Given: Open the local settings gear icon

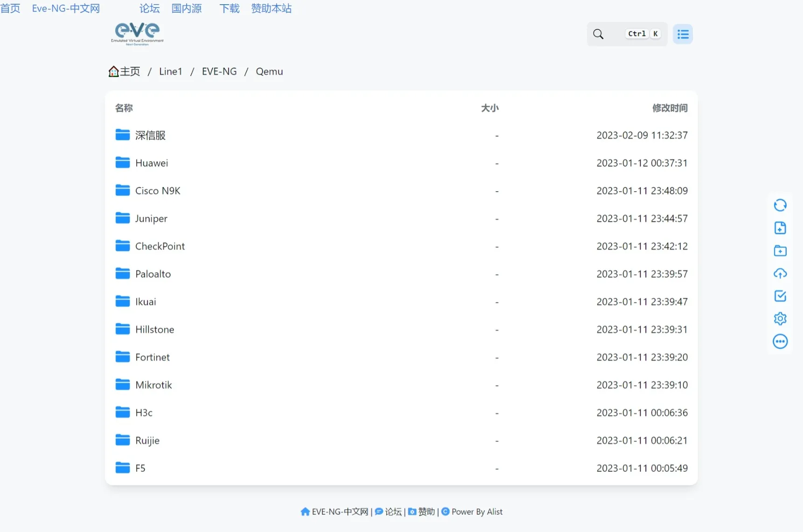Looking at the screenshot, I should point(779,318).
